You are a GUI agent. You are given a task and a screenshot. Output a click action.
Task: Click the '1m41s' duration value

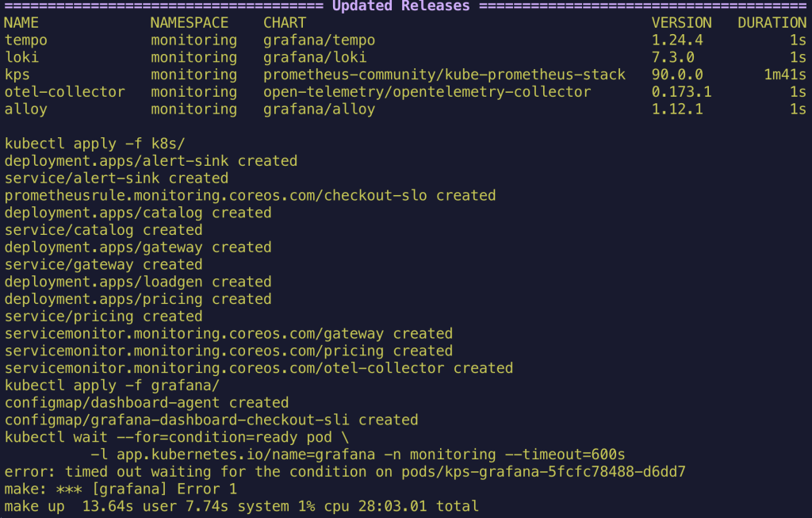[785, 75]
